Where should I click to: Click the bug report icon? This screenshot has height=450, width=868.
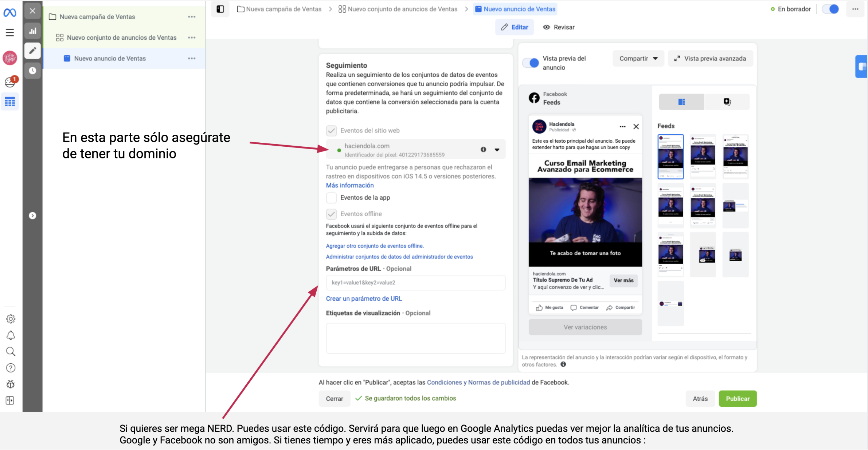coord(11,384)
